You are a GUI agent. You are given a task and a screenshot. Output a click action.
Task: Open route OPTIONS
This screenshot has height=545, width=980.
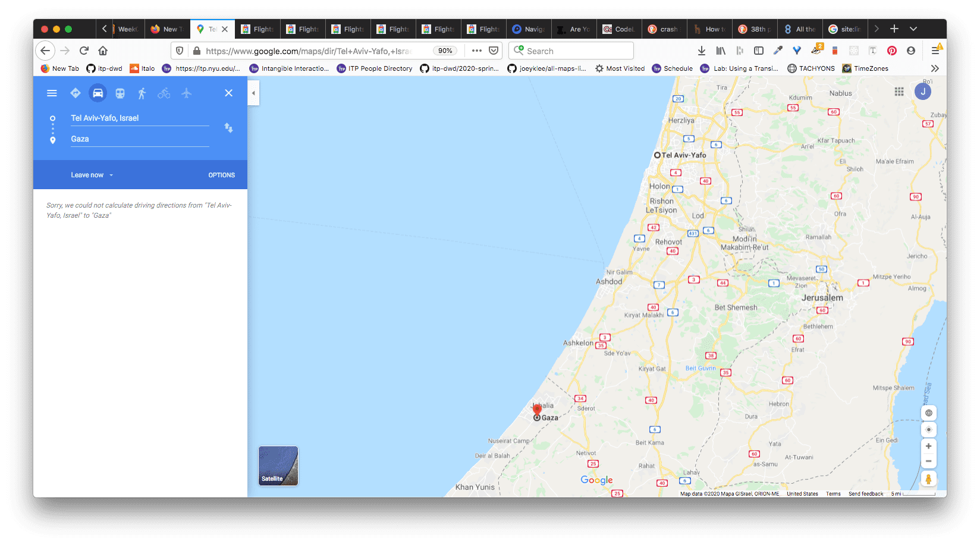click(221, 175)
